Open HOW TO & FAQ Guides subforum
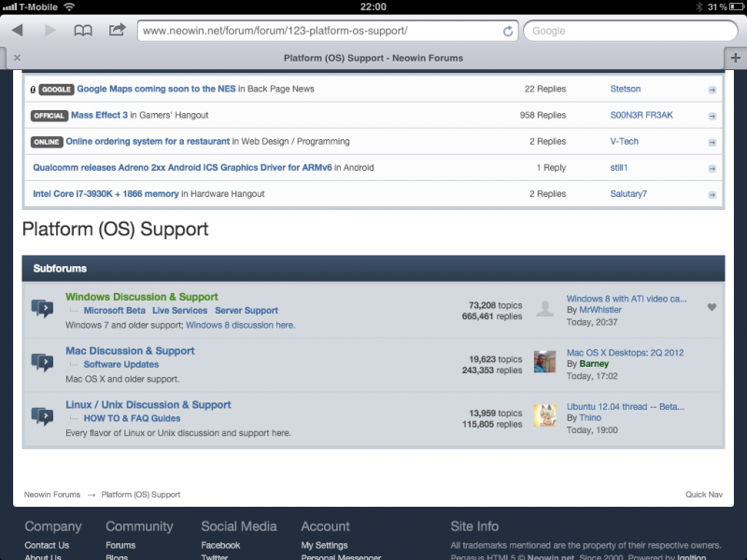The image size is (747, 560). click(132, 418)
